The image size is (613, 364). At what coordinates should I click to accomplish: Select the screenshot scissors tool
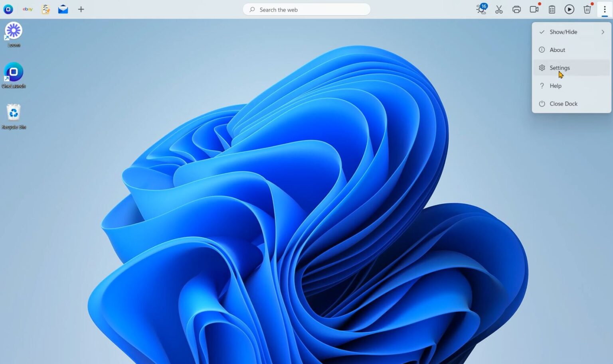click(x=498, y=9)
